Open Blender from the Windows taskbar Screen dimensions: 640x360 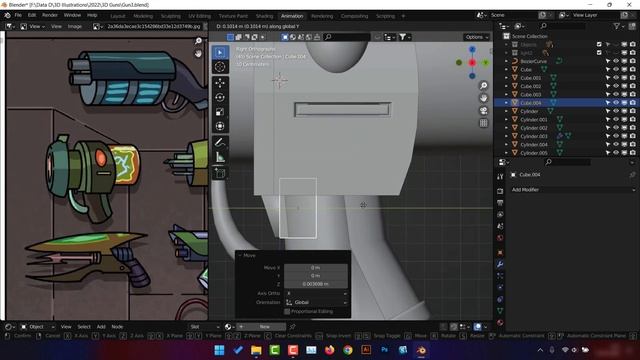pos(421,350)
